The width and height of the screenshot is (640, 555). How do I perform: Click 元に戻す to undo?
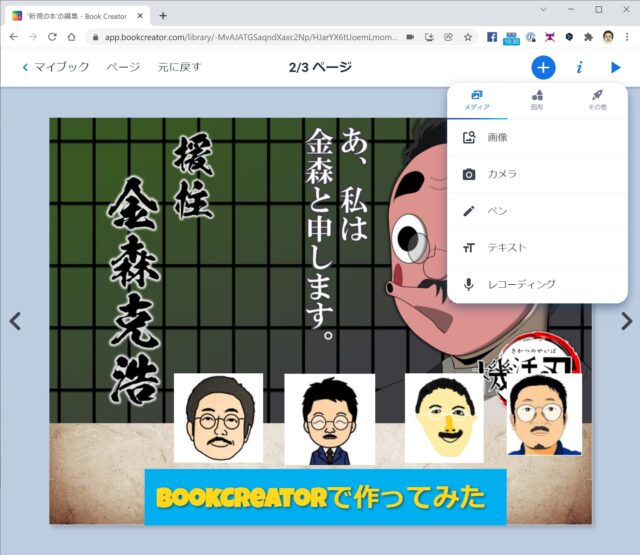click(179, 67)
